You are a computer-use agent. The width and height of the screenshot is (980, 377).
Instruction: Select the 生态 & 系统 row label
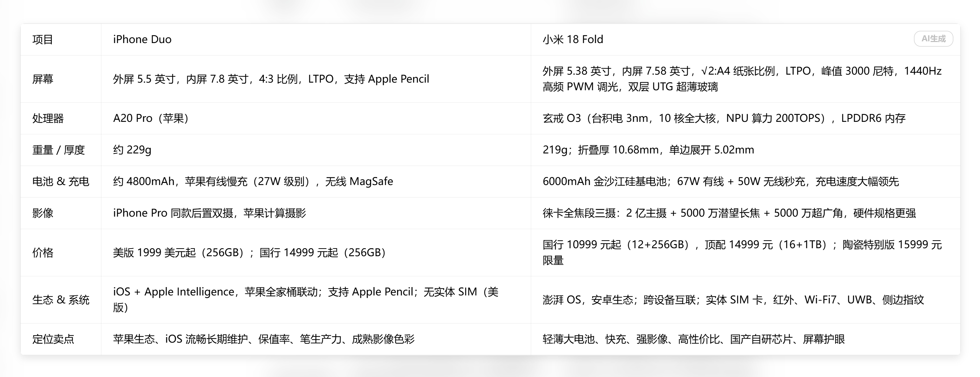[x=60, y=300]
